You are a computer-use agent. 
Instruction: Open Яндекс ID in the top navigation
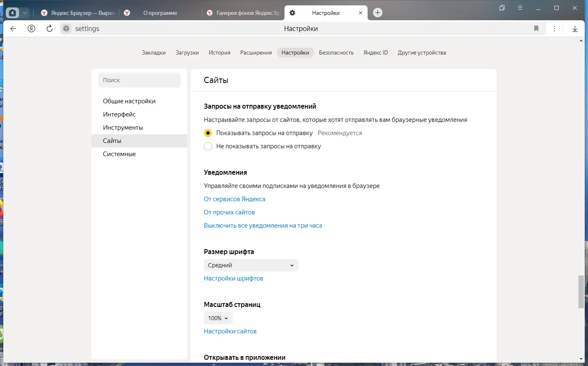(376, 52)
